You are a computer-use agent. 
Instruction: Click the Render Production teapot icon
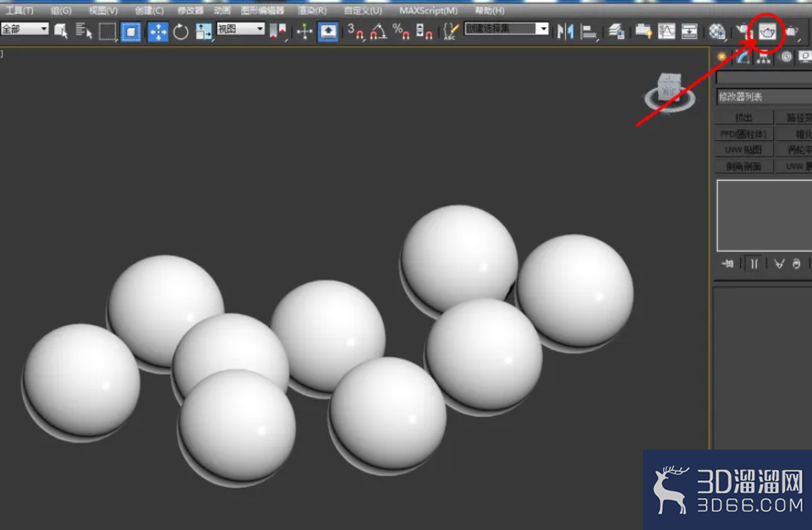[792, 31]
